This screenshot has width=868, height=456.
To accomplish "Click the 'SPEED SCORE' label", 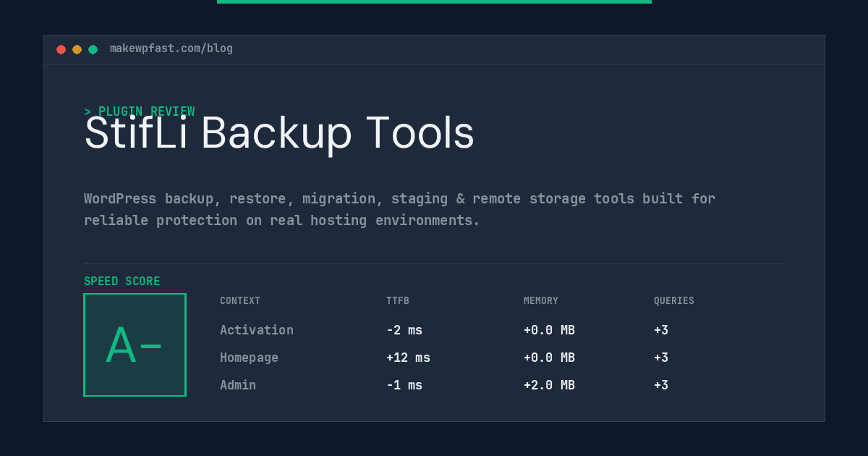I will pyautogui.click(x=122, y=282).
